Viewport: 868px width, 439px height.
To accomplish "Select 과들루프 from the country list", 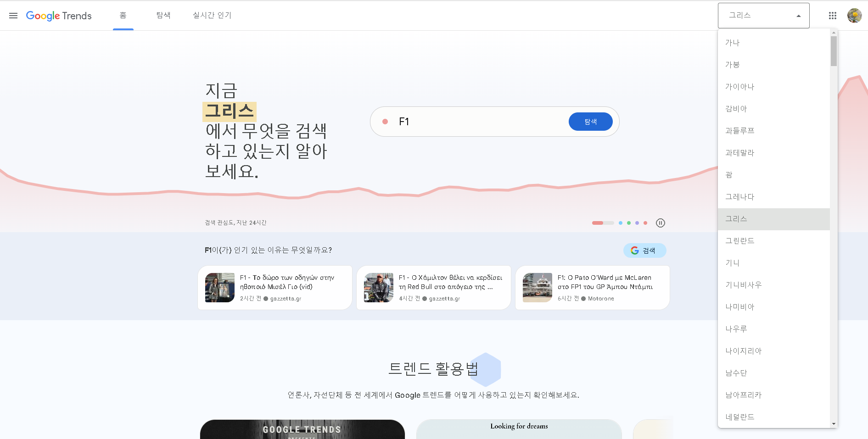I will (x=774, y=131).
